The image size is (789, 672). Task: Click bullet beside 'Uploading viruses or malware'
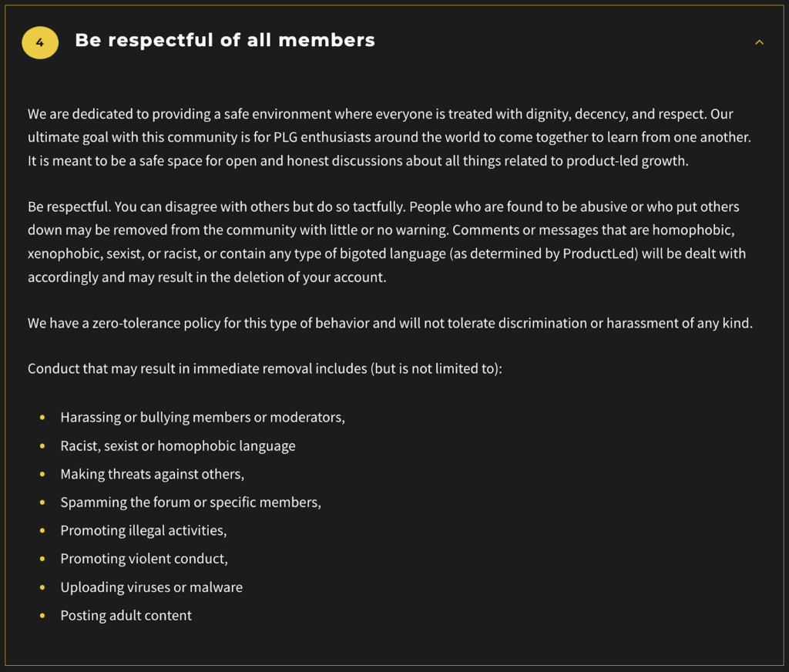click(42, 587)
